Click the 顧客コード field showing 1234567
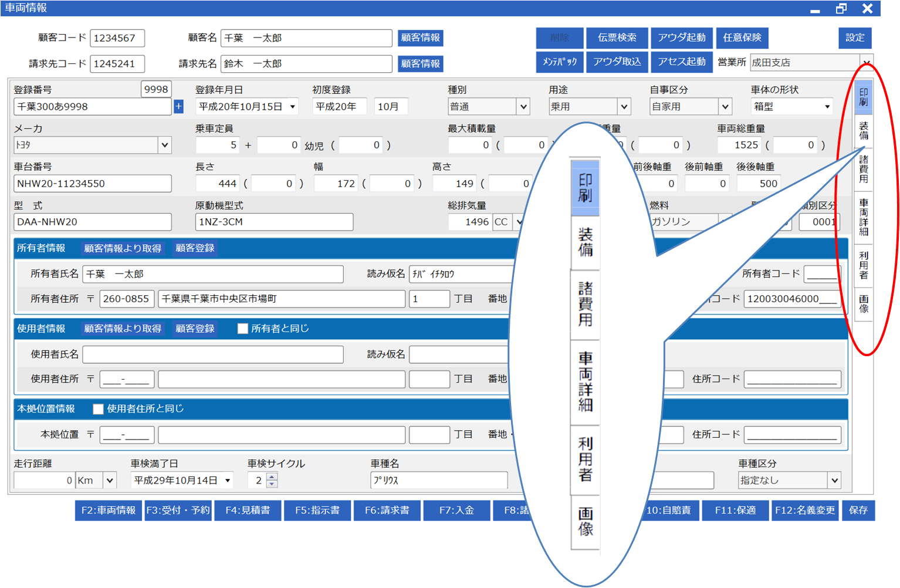This screenshot has width=900, height=588. pos(117,38)
